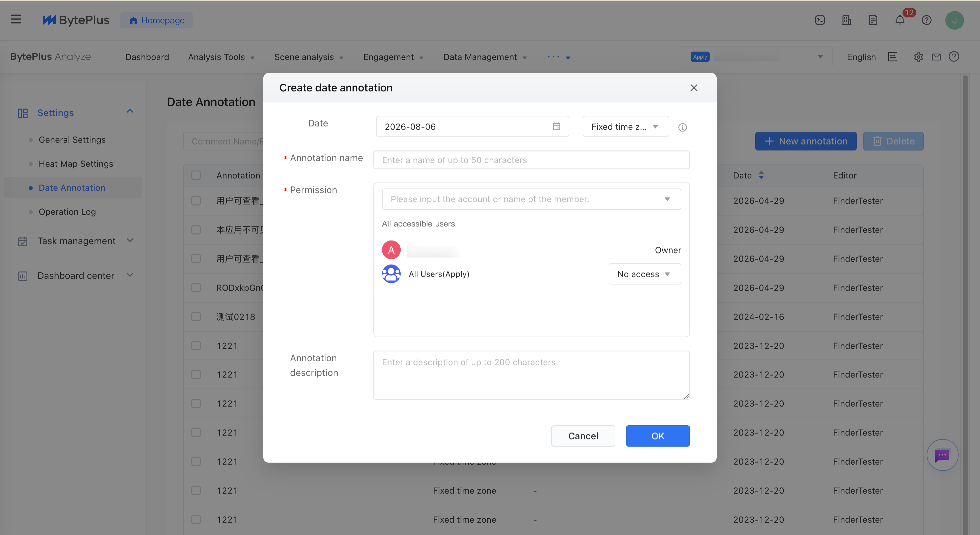
Task: Click the help icon in Analyze bar
Action: (954, 57)
